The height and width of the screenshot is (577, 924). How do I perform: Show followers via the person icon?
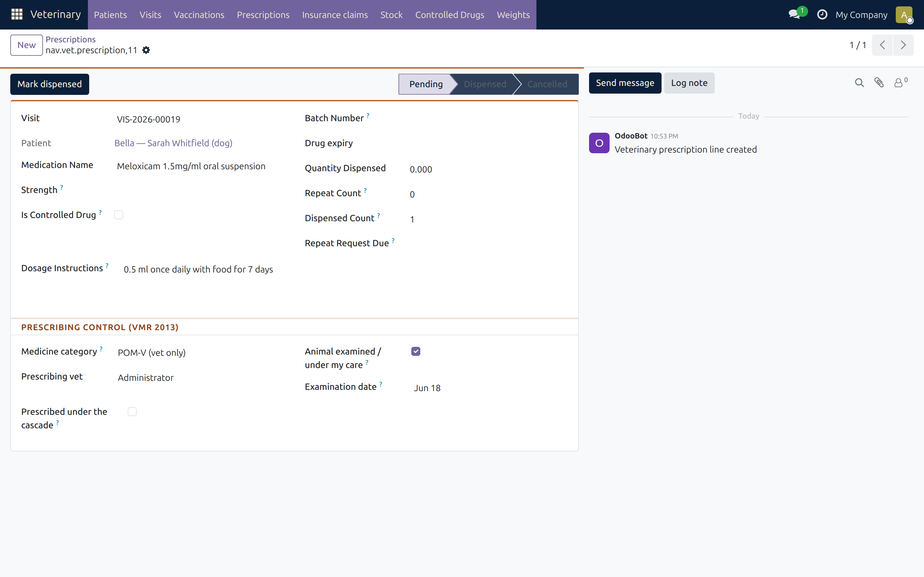[900, 82]
